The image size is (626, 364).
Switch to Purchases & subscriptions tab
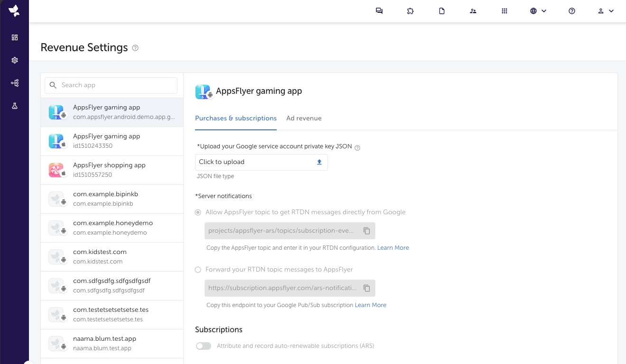[x=236, y=118]
